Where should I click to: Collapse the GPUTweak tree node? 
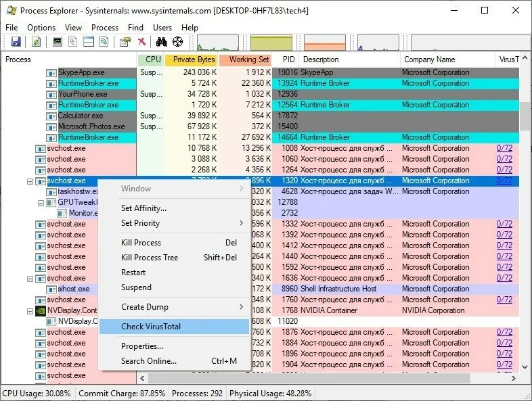[x=41, y=204]
